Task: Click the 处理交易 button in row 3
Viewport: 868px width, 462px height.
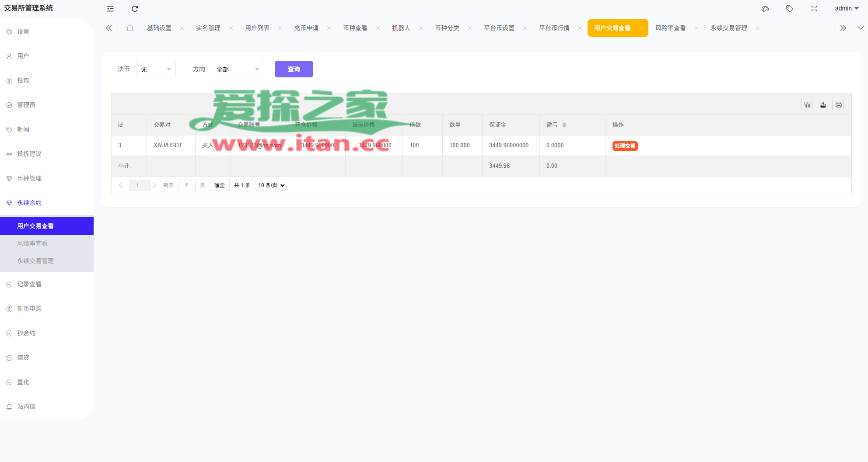Action: [x=625, y=146]
